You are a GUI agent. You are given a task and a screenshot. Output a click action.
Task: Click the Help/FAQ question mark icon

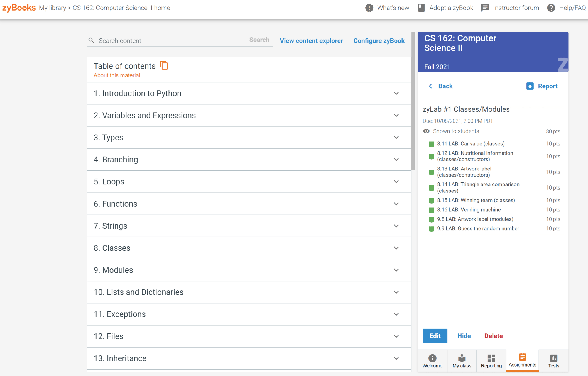(x=551, y=8)
